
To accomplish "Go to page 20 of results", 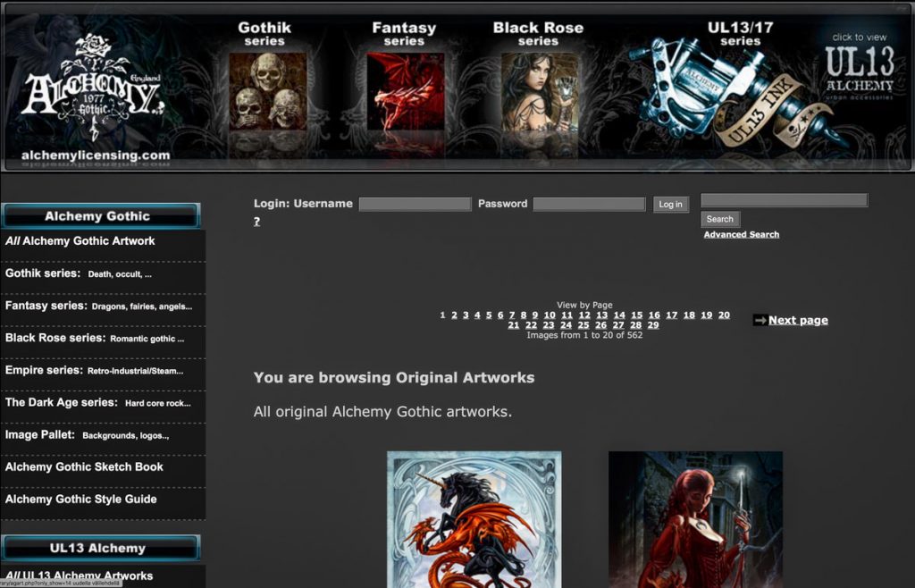I will (724, 315).
